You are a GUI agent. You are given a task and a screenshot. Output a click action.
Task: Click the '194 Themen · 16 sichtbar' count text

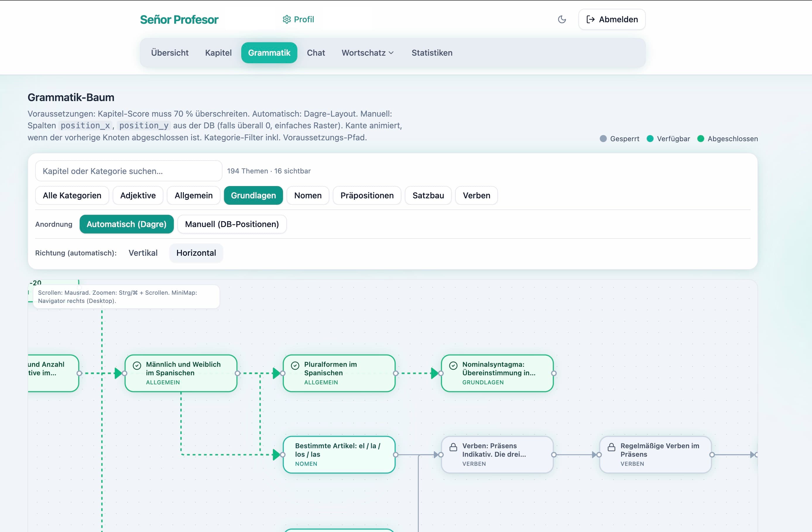click(269, 171)
